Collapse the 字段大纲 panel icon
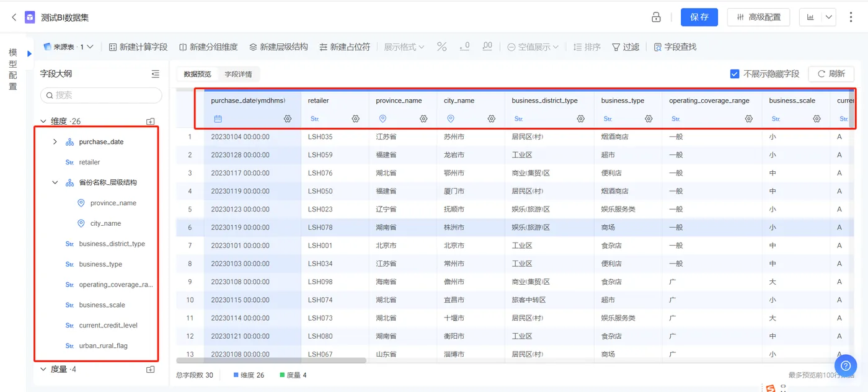 (155, 74)
